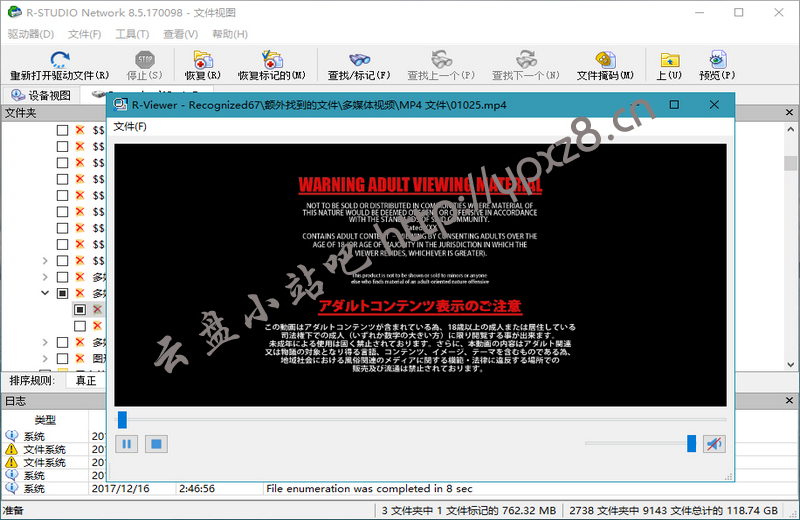
Task: Click the Up (上) folder icon
Action: click(669, 60)
